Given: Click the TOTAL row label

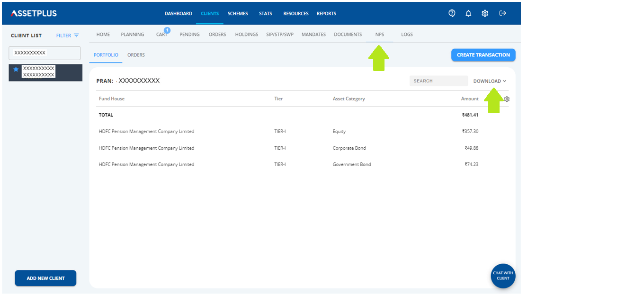Looking at the screenshot, I should click(x=106, y=115).
